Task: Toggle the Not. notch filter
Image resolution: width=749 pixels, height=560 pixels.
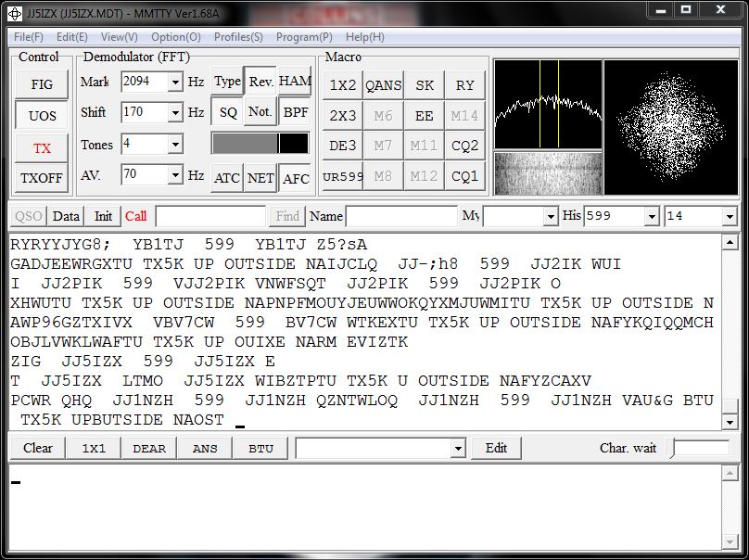Action: pos(259,112)
